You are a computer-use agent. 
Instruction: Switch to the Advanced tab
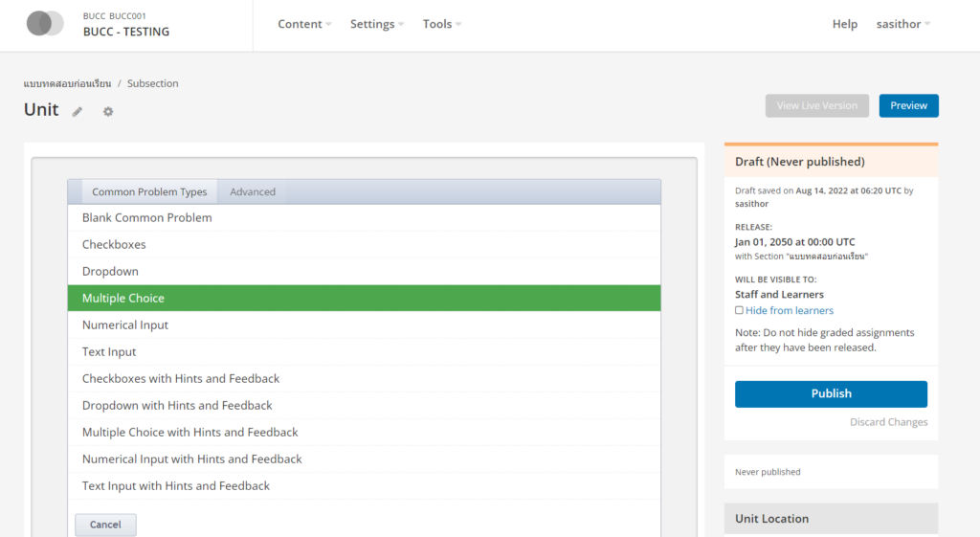click(253, 191)
